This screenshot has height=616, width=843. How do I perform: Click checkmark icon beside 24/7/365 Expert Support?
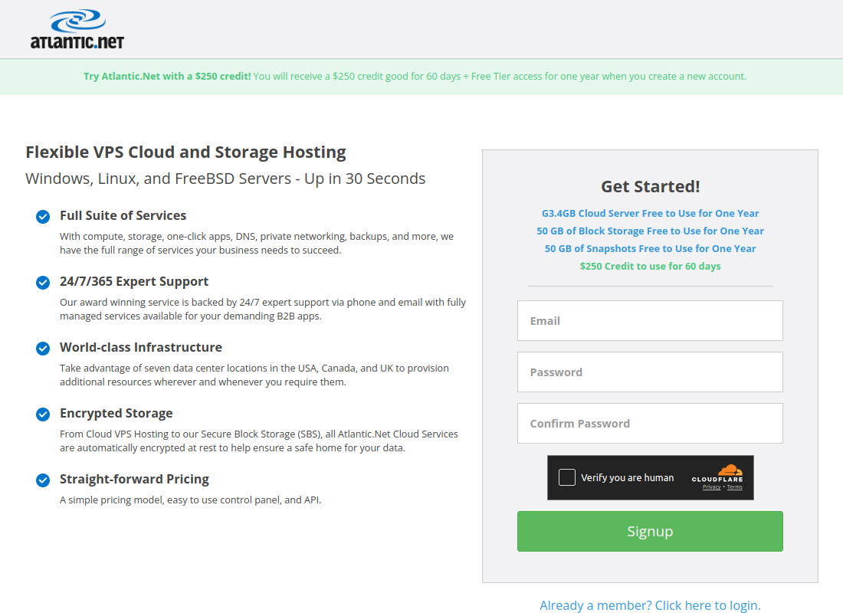click(43, 283)
